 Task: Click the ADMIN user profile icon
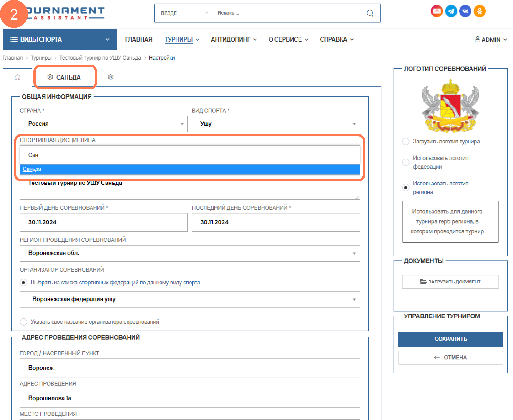(477, 39)
